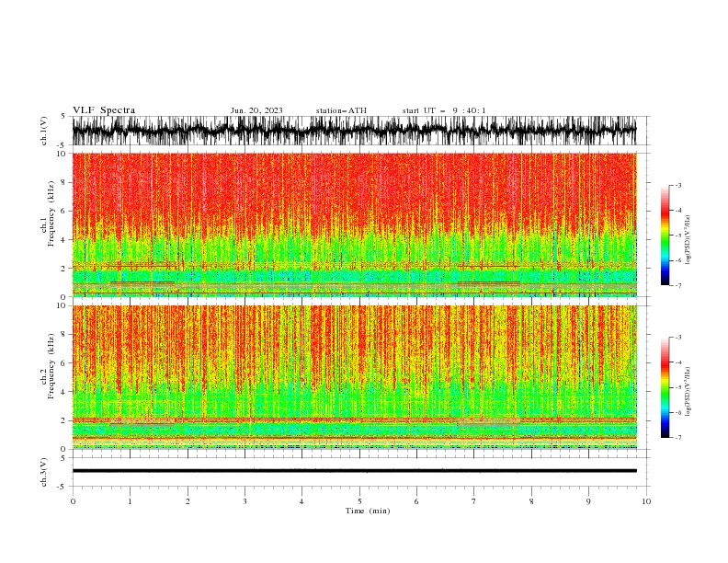This screenshot has width=728, height=563.
Task: Click the ch.1 Frequency (kHz) axis label
Action: pyautogui.click(x=48, y=214)
